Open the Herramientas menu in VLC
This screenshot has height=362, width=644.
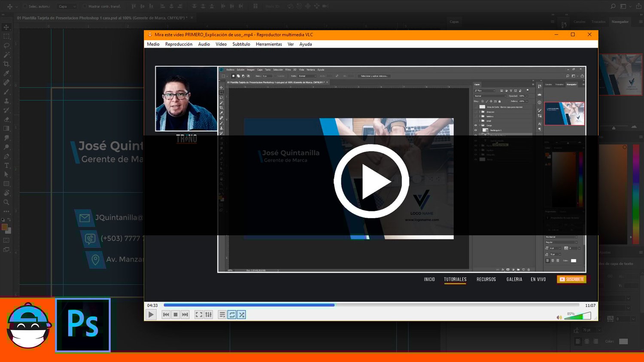tap(269, 44)
